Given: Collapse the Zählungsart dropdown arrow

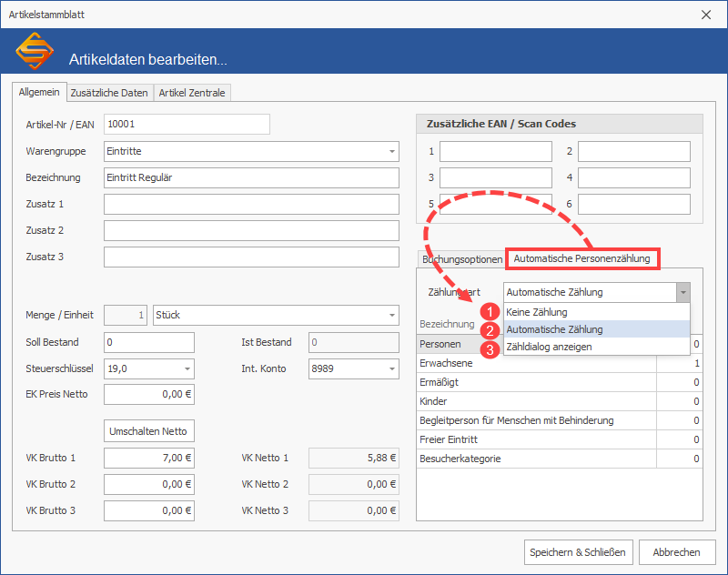Looking at the screenshot, I should 682,292.
